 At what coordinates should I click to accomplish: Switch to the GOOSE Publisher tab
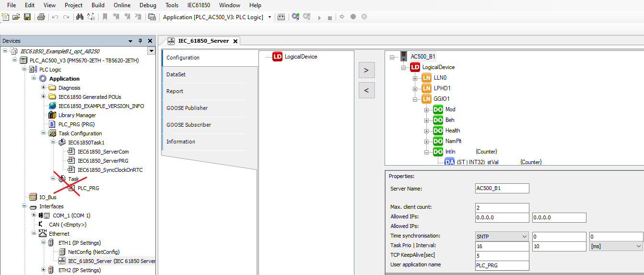tap(187, 108)
